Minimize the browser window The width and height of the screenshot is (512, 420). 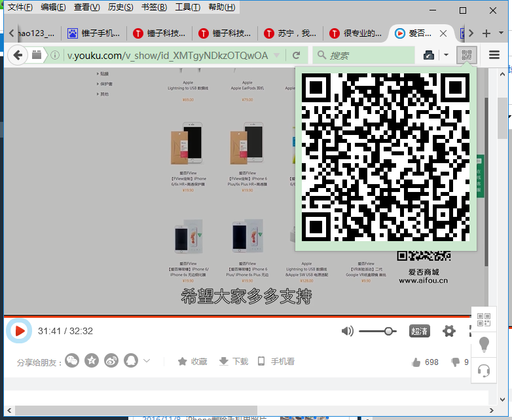point(433,10)
